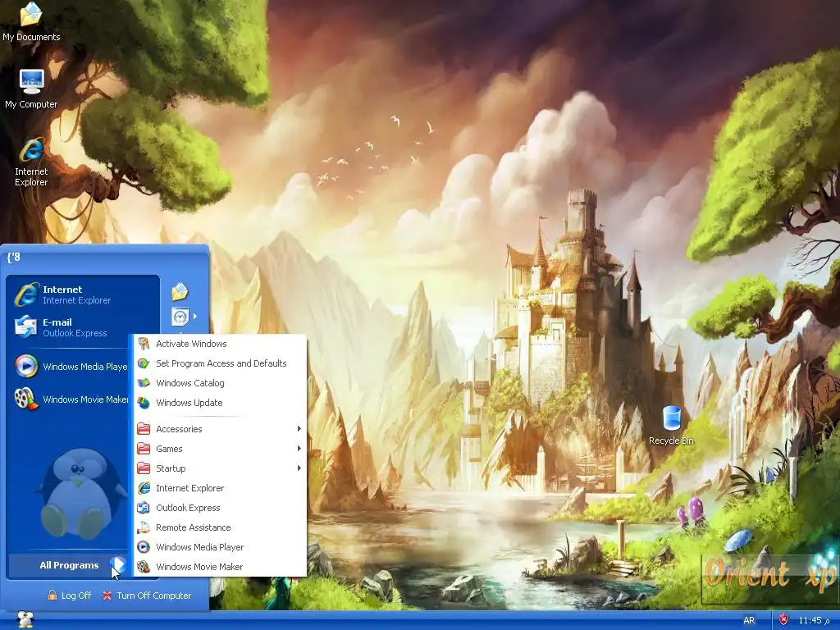Click the Activate Windows keys icon
Viewport: 840px width, 630px height.
(144, 344)
